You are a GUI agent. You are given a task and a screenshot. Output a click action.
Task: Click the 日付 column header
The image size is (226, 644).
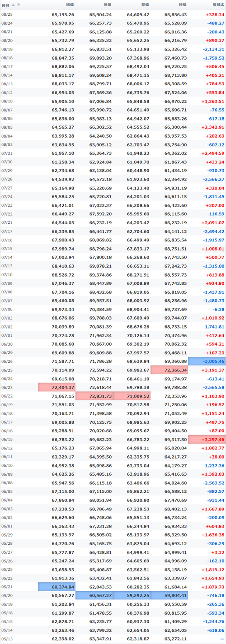click(x=5, y=5)
